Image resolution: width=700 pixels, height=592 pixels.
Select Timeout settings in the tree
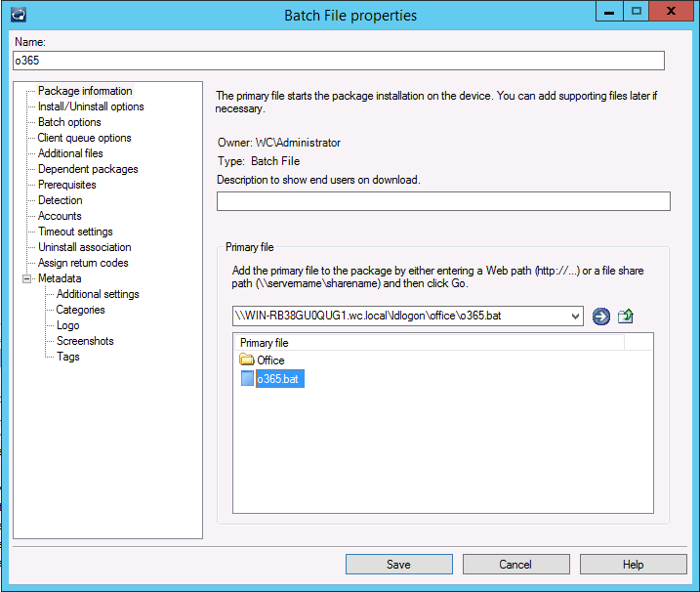tap(75, 232)
